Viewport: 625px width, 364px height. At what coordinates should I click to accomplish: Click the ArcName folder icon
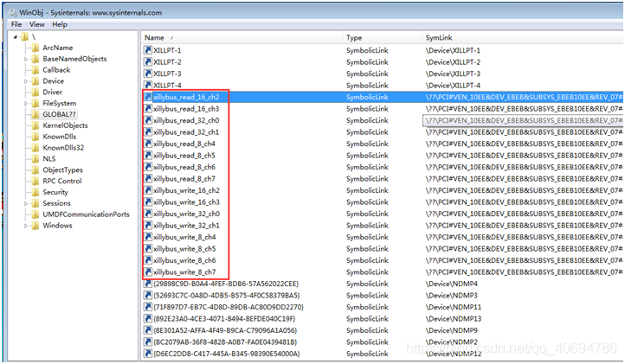pyautogui.click(x=35, y=48)
